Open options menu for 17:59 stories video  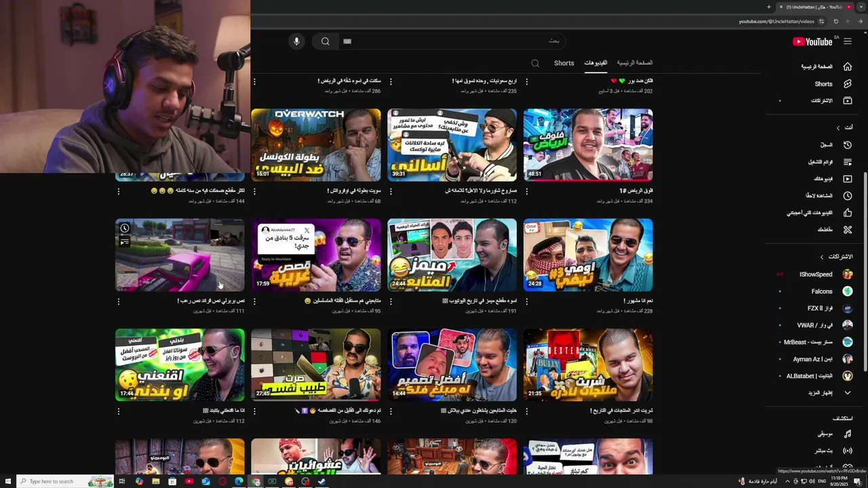point(254,301)
